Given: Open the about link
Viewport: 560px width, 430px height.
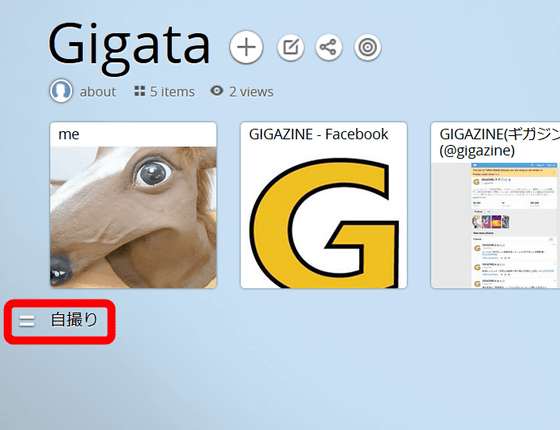Looking at the screenshot, I should 98,92.
